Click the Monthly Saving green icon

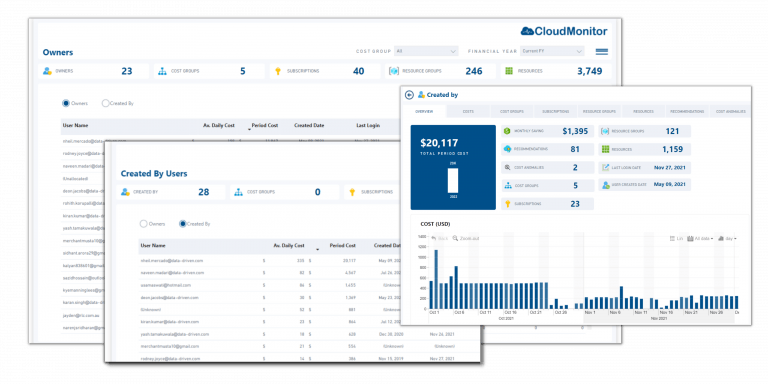[508, 131]
